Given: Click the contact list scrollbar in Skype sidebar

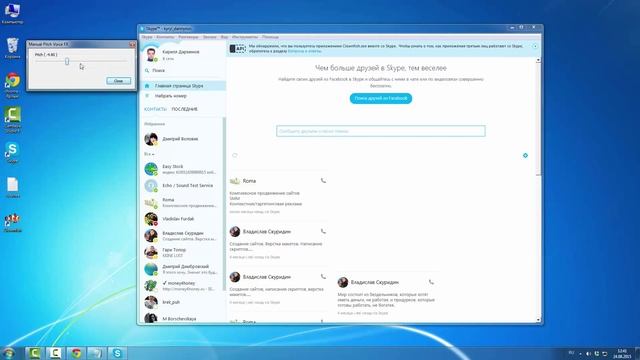Looking at the screenshot, I should tap(224, 204).
